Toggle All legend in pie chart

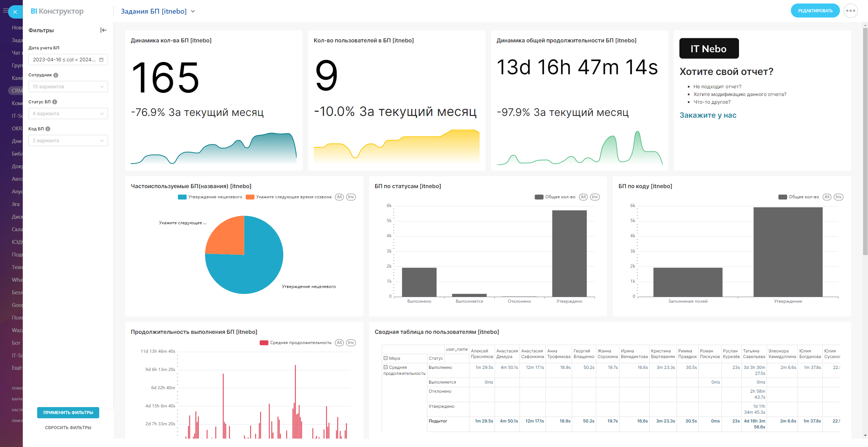339,197
